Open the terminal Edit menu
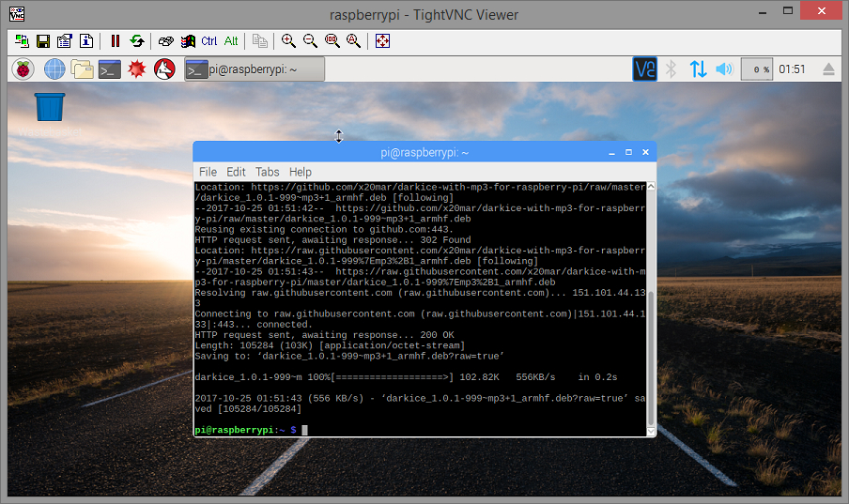Viewport: 849px width, 504px height. coord(236,172)
